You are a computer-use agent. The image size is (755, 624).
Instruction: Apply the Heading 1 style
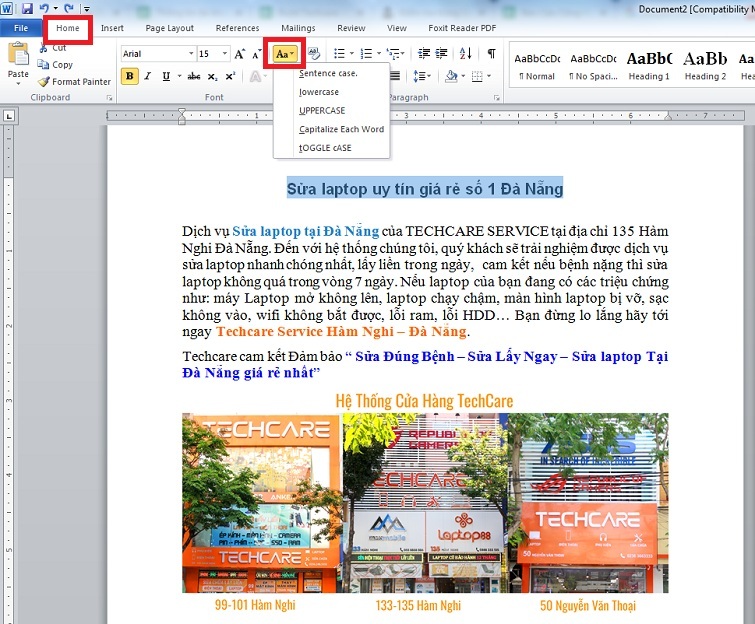(x=649, y=66)
